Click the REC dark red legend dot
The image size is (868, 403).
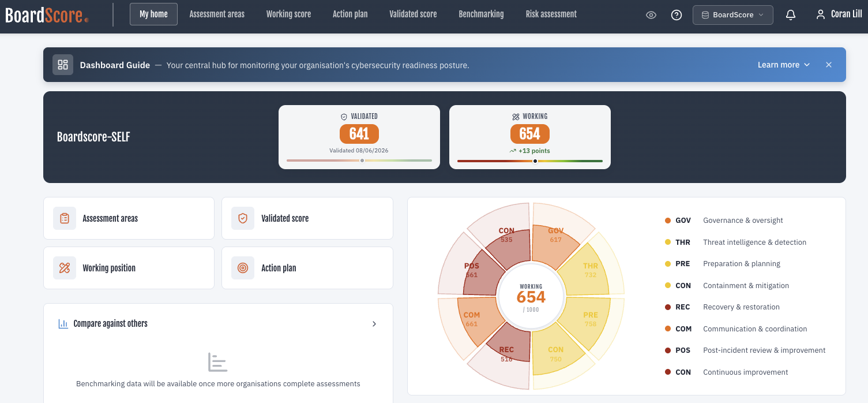668,307
